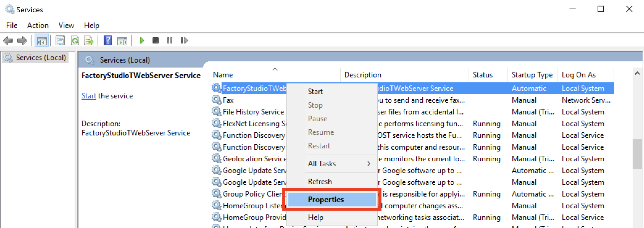Screen dimensions: 644x228
Task: Click the Refresh toolbar icon
Action: [x=75, y=40]
